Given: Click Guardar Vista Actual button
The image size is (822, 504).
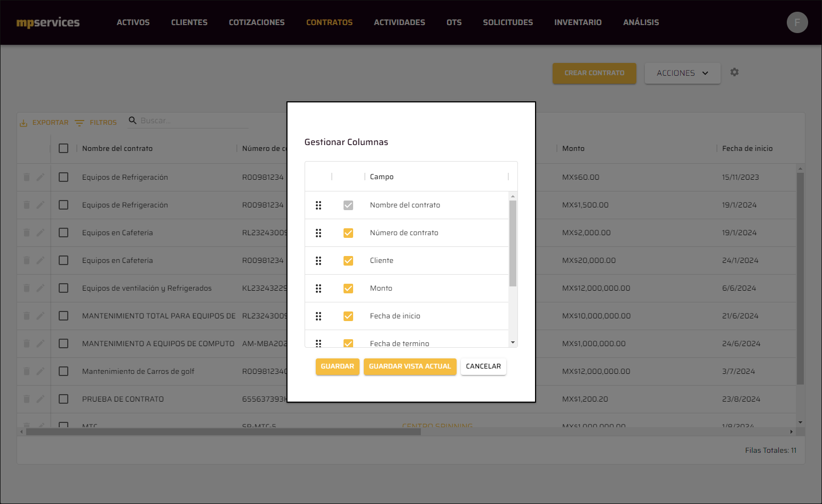Looking at the screenshot, I should tap(410, 366).
